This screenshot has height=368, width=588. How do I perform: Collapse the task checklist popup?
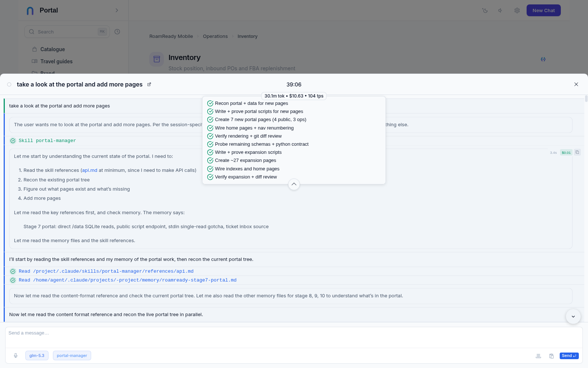[x=294, y=184]
